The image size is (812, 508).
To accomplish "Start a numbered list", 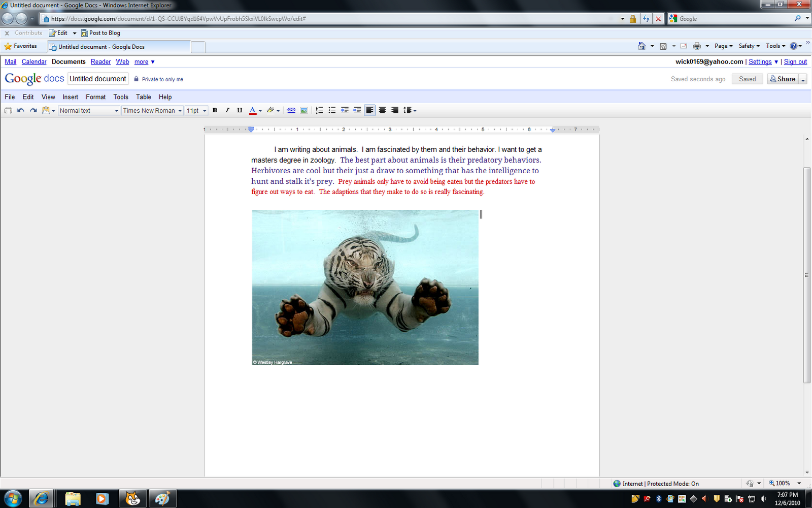I will 319,110.
